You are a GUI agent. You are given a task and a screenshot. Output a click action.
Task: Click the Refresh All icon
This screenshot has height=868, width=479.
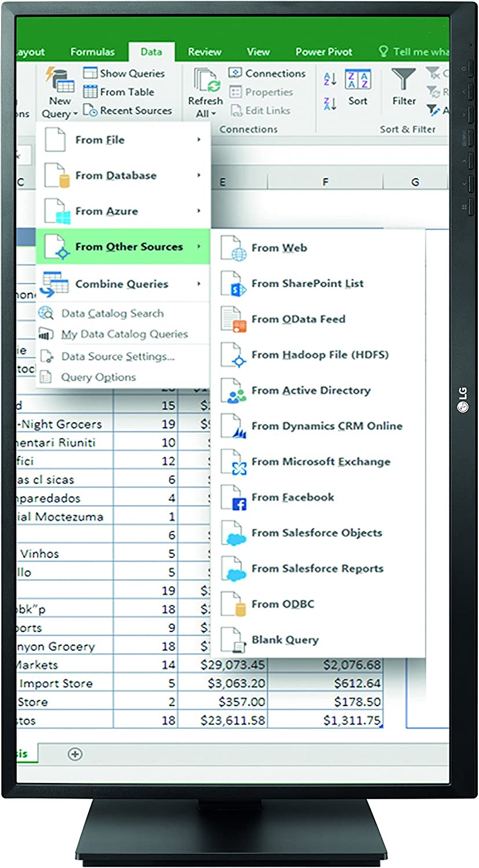206,80
